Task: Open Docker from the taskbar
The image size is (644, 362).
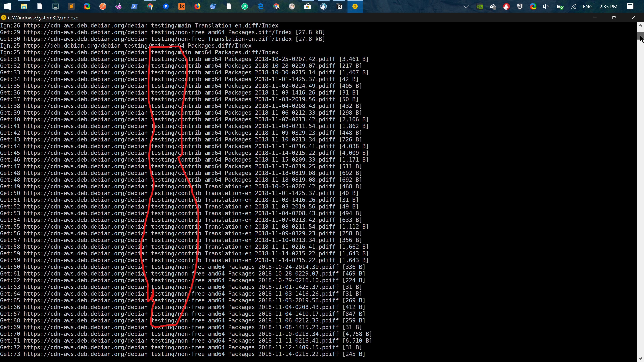Action: (213, 7)
